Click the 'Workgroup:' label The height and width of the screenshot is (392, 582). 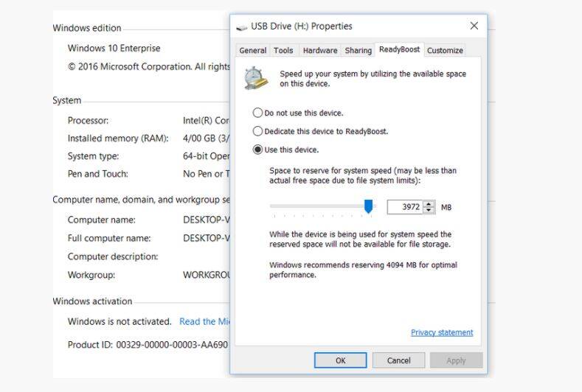[x=91, y=275]
